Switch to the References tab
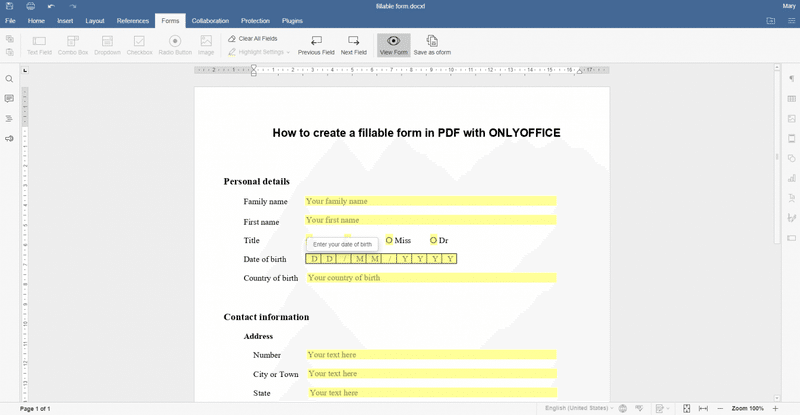800x415 pixels. point(133,21)
